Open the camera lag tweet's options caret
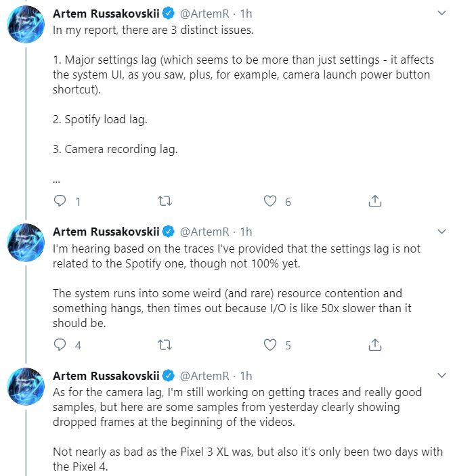455x476 pixels. coord(442,375)
